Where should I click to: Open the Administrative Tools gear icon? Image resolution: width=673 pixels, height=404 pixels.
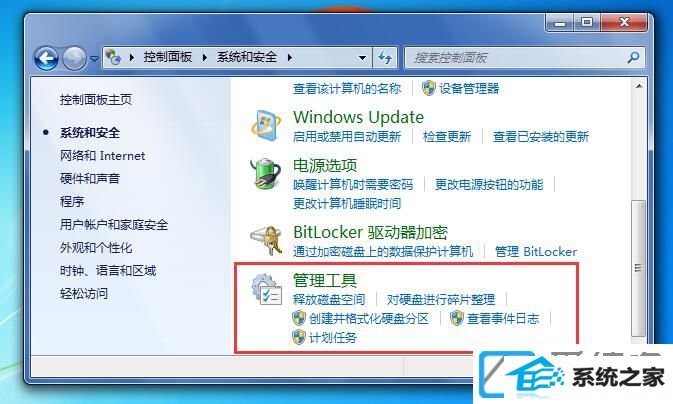[267, 289]
